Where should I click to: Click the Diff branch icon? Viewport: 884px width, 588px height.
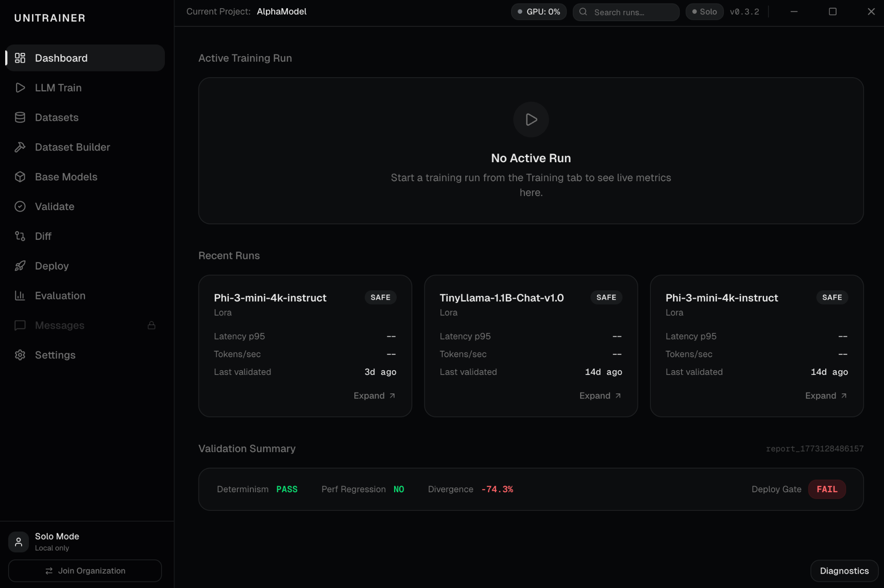tap(20, 236)
